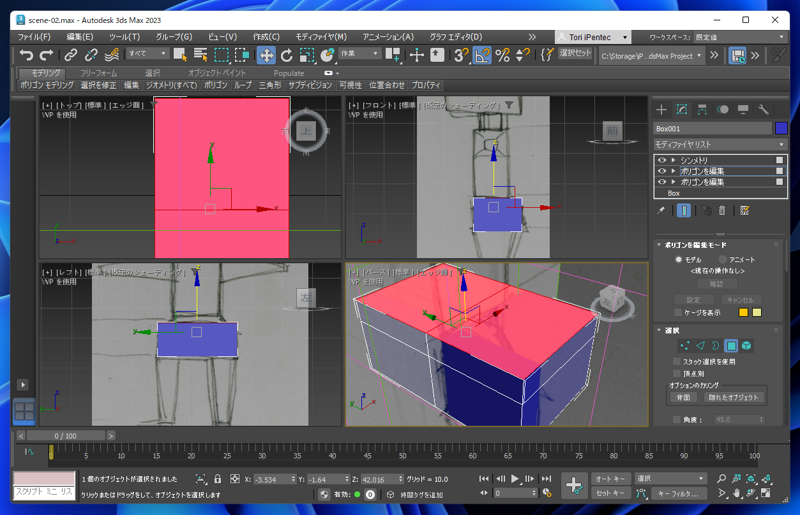Open the 選択 key filter dropdown near オートキー
800x515 pixels.
(670, 478)
